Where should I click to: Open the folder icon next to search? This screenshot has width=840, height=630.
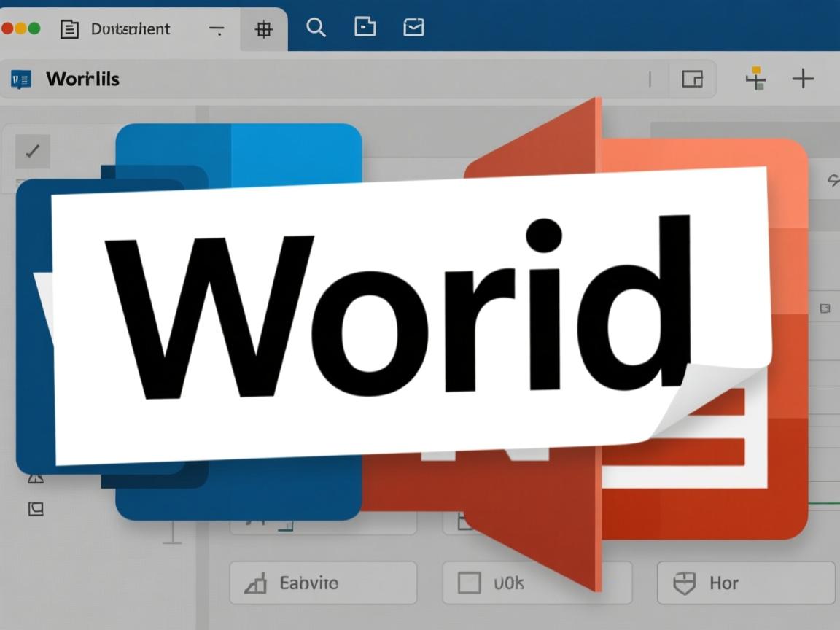coord(365,27)
